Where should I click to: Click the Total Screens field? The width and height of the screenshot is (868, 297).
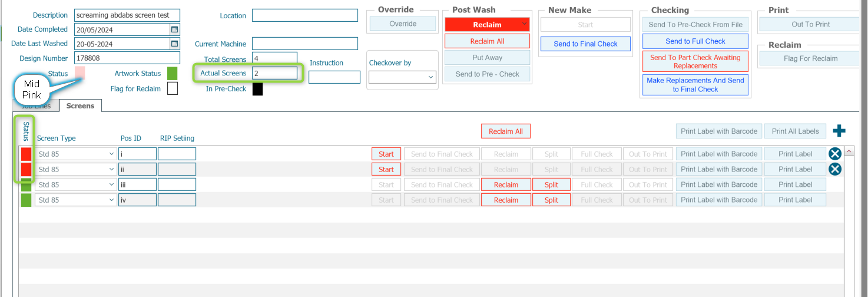pos(274,58)
